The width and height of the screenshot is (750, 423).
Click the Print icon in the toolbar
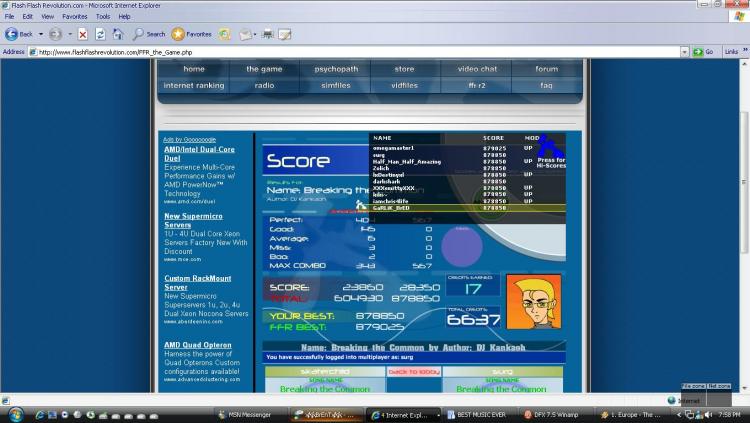tap(267, 34)
